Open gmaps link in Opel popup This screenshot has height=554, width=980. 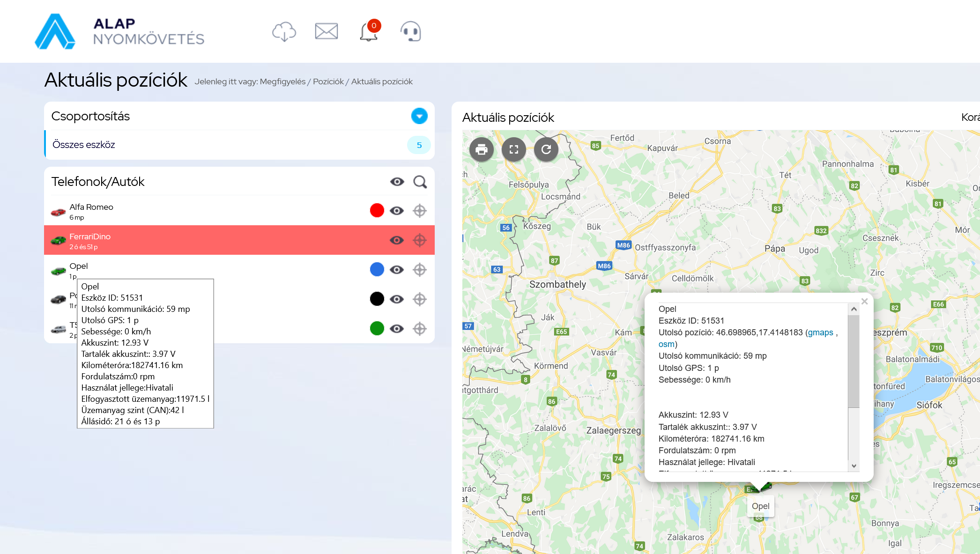pos(820,332)
